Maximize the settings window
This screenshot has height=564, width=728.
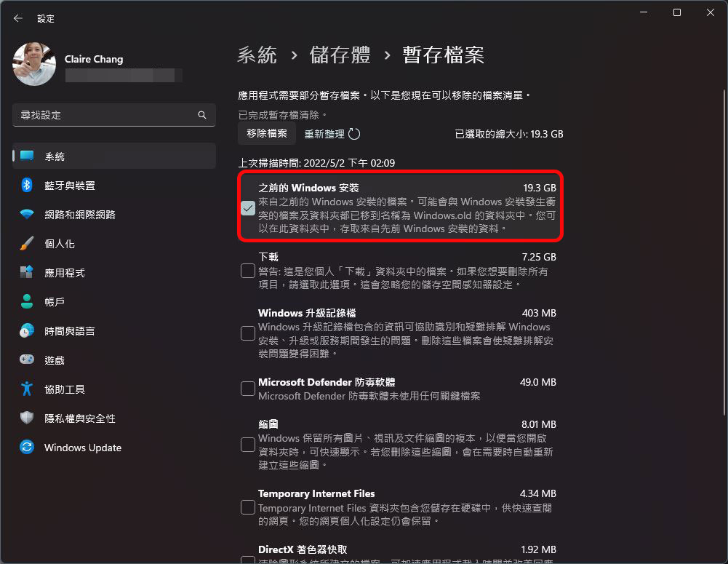(677, 12)
